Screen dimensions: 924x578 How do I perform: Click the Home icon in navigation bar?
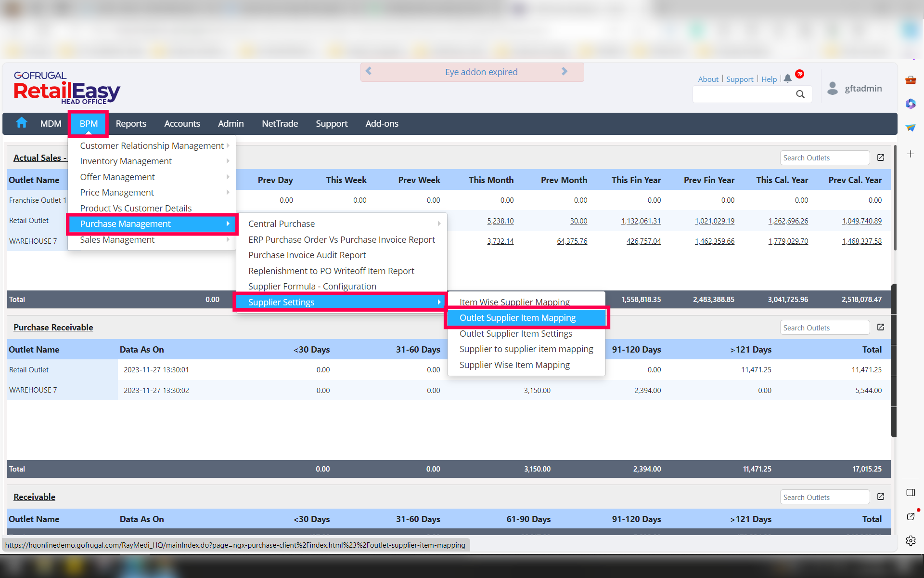point(21,123)
